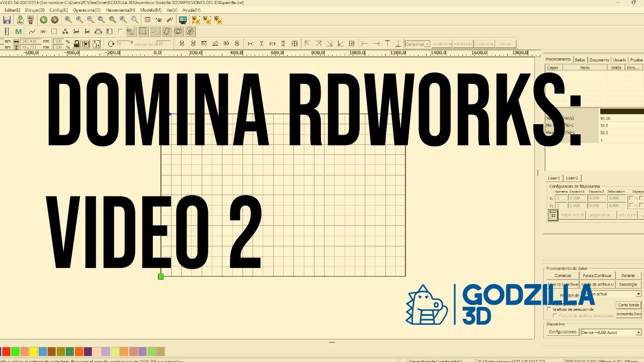Screen dimensions: 644x362
Task: Click the Descargar button
Action: [628, 285]
